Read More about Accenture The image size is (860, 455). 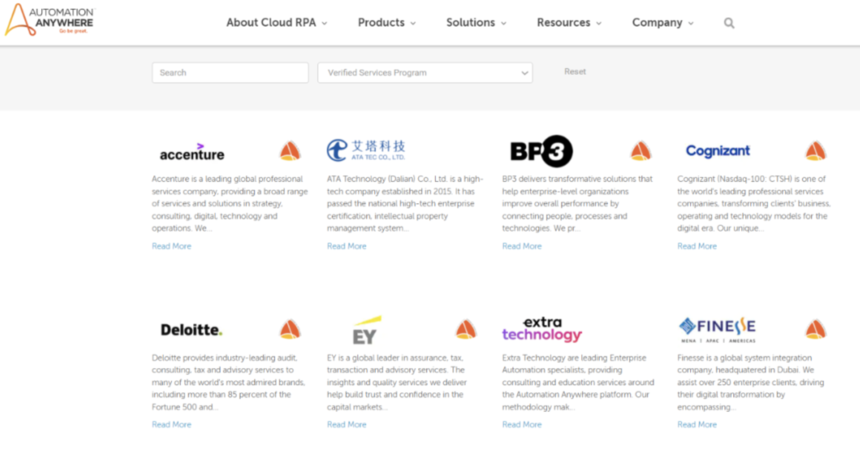point(172,246)
